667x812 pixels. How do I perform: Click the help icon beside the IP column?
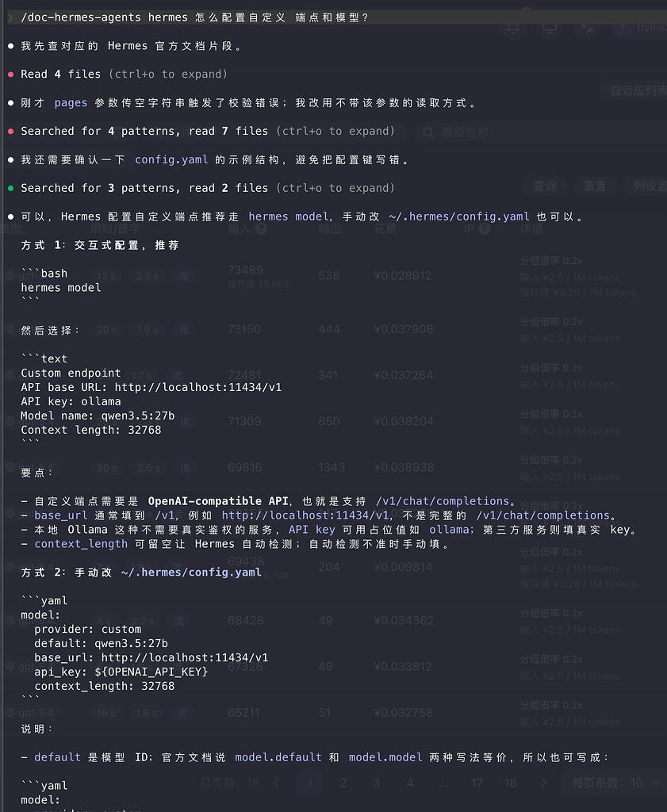click(485, 228)
